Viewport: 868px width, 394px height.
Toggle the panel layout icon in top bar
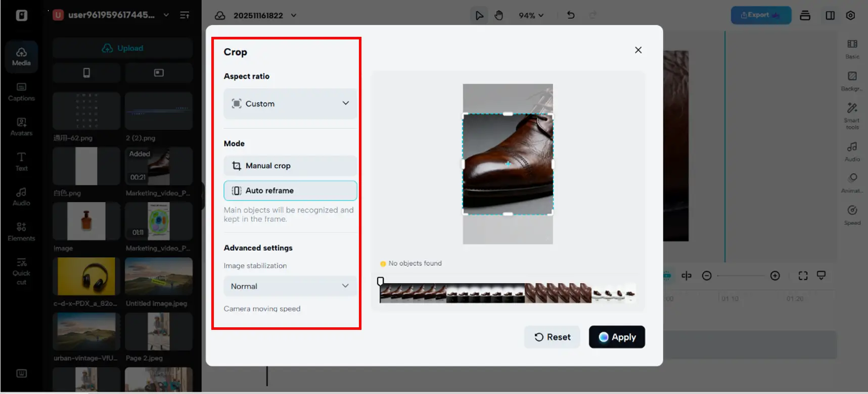[830, 15]
